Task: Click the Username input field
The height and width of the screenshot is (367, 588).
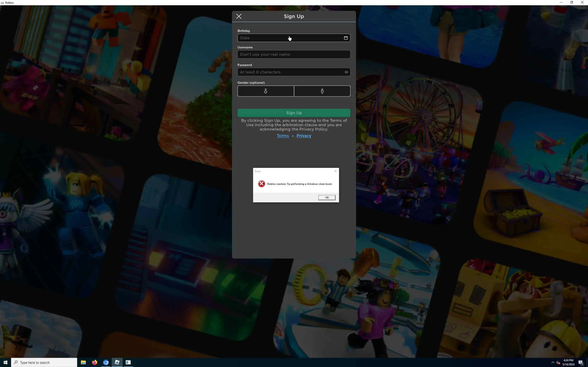Action: pyautogui.click(x=294, y=54)
